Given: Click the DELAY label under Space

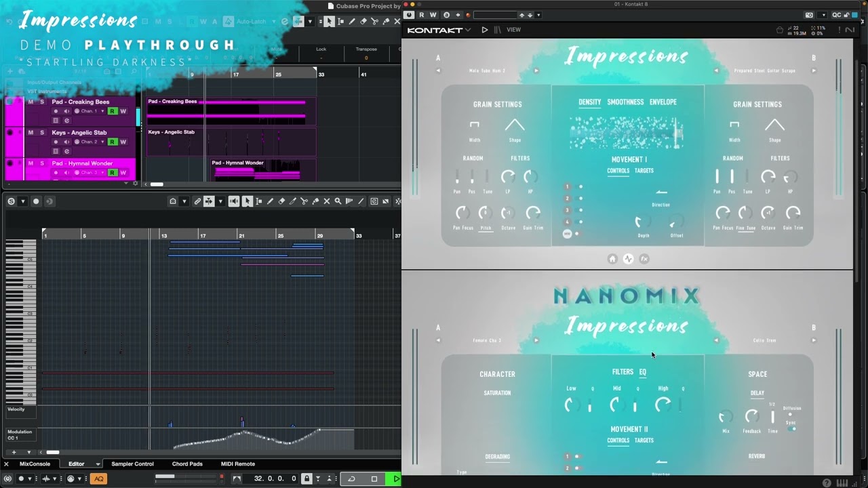Looking at the screenshot, I should click(x=757, y=393).
